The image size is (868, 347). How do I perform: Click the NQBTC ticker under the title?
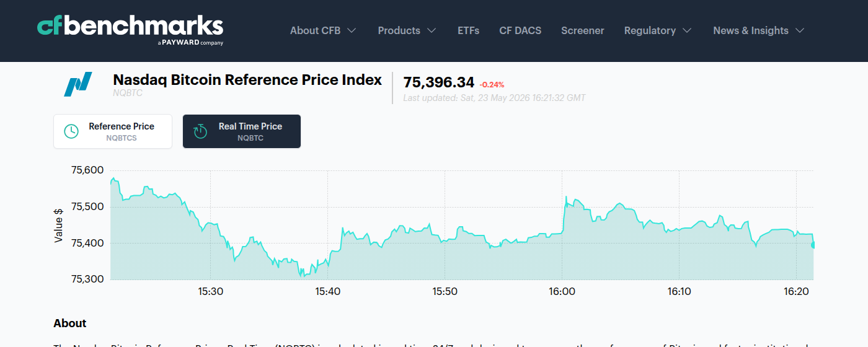pos(128,93)
